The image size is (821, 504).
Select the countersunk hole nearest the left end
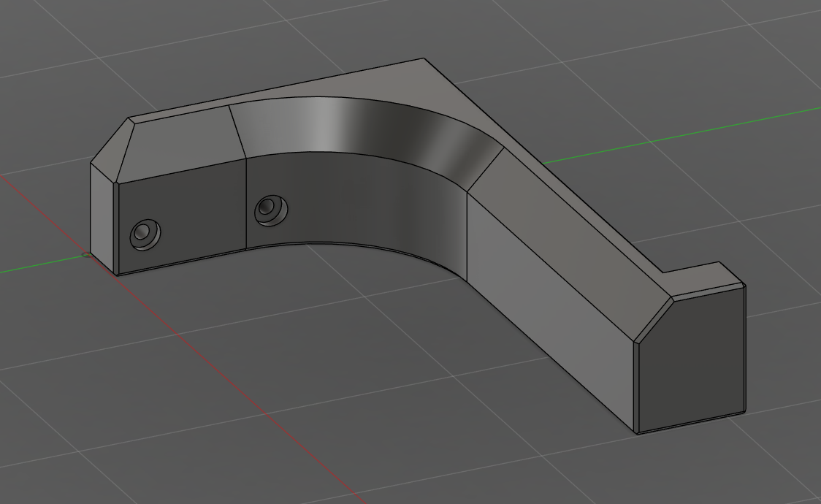pyautogui.click(x=145, y=235)
